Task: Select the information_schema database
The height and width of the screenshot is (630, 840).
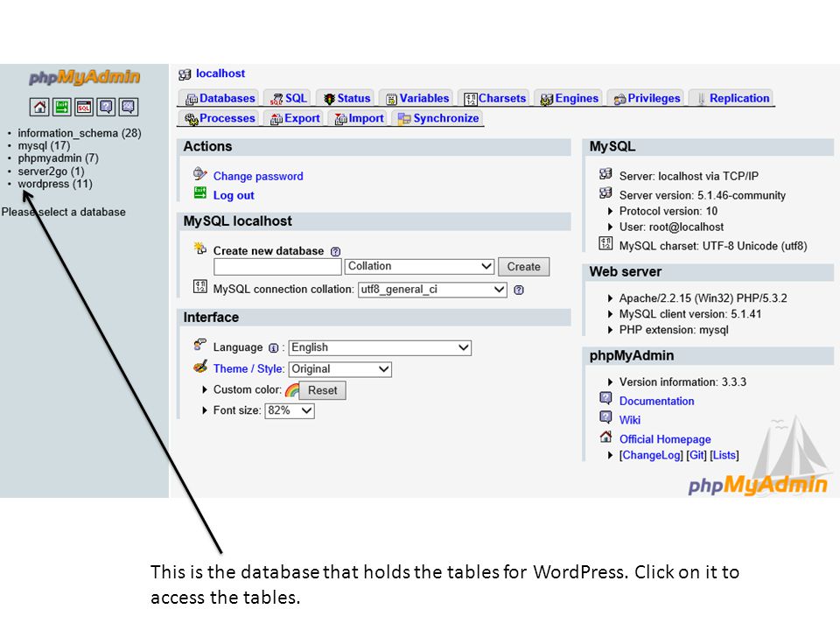Action: pyautogui.click(x=80, y=133)
